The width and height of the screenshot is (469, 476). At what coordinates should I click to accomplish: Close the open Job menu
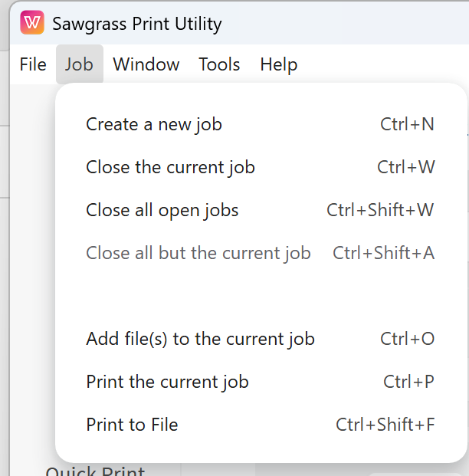click(x=80, y=64)
